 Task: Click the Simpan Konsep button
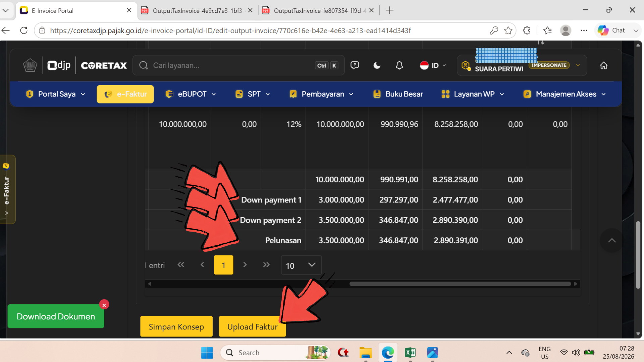coord(176,326)
